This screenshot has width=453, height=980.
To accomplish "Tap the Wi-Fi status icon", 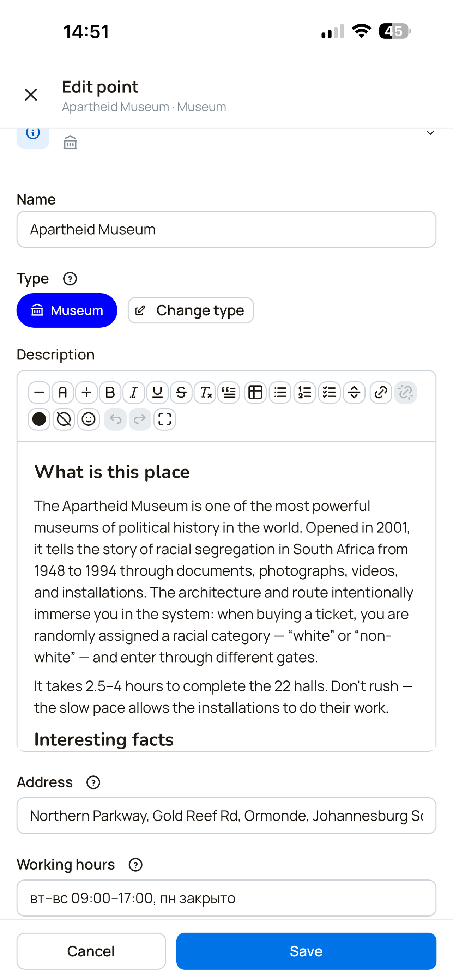I will click(x=361, y=31).
